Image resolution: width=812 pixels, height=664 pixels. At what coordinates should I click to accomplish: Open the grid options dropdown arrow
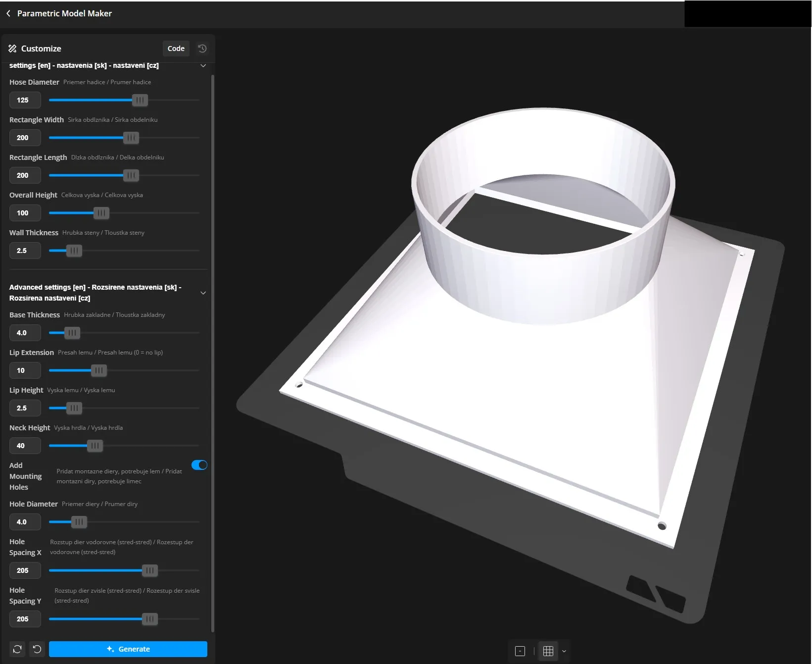pos(564,651)
